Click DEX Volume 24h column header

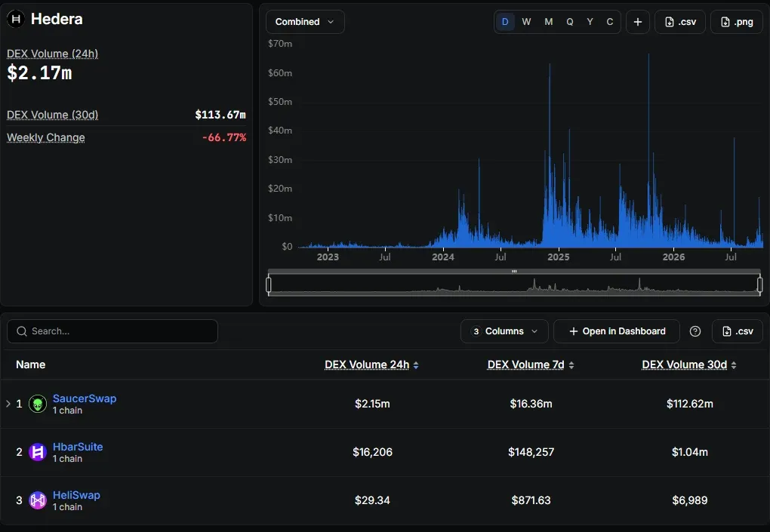tap(367, 364)
